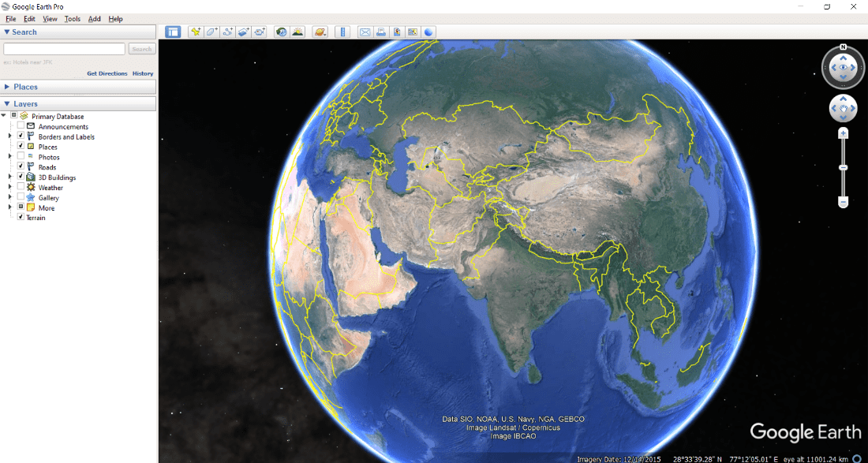Expand the Weather layer node
The width and height of the screenshot is (868, 463).
coord(9,187)
